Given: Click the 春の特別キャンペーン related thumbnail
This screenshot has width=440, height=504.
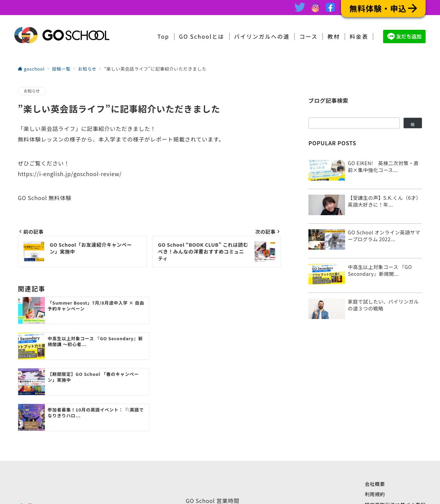Looking at the screenshot, I should 32,382.
